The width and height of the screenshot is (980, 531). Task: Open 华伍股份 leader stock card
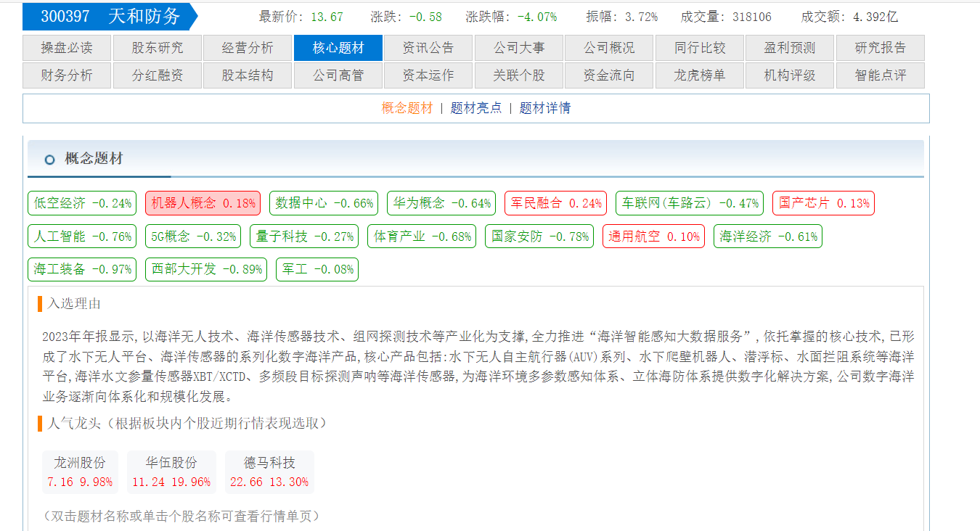(x=171, y=472)
